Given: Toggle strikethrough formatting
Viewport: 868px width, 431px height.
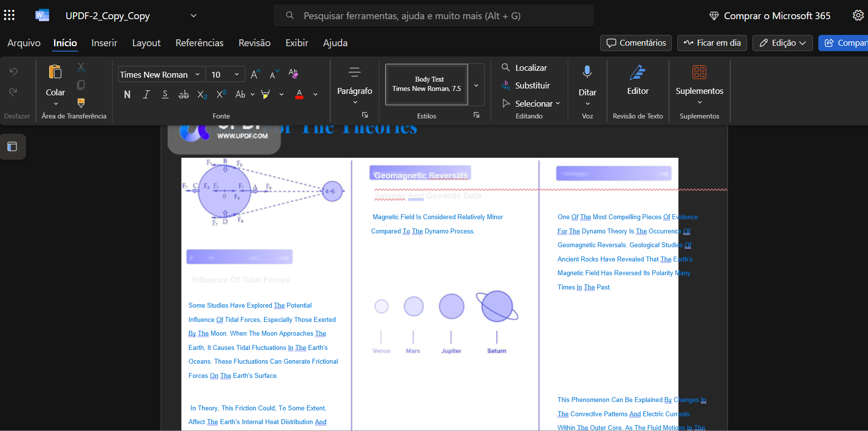Looking at the screenshot, I should (183, 94).
